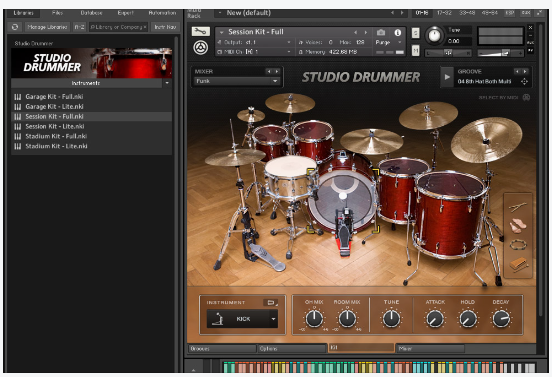Image resolution: width=552 pixels, height=377 pixels.
Task: Switch to the Database tab
Action: tap(92, 13)
